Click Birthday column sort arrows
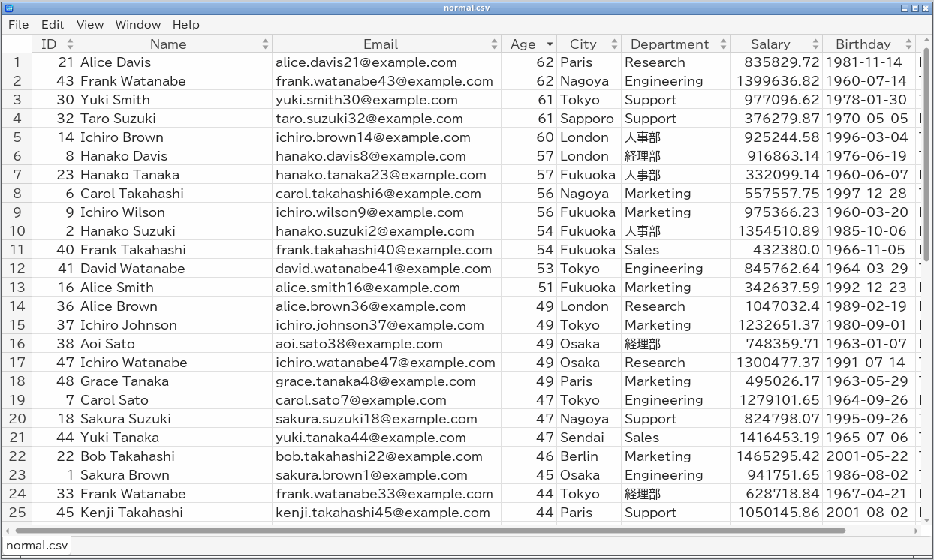 tap(908, 44)
